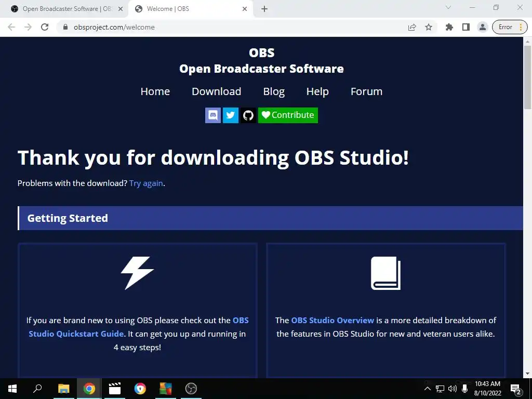Switch to the Open Broadcaster Software tab
The image size is (532, 399).
pos(64,9)
